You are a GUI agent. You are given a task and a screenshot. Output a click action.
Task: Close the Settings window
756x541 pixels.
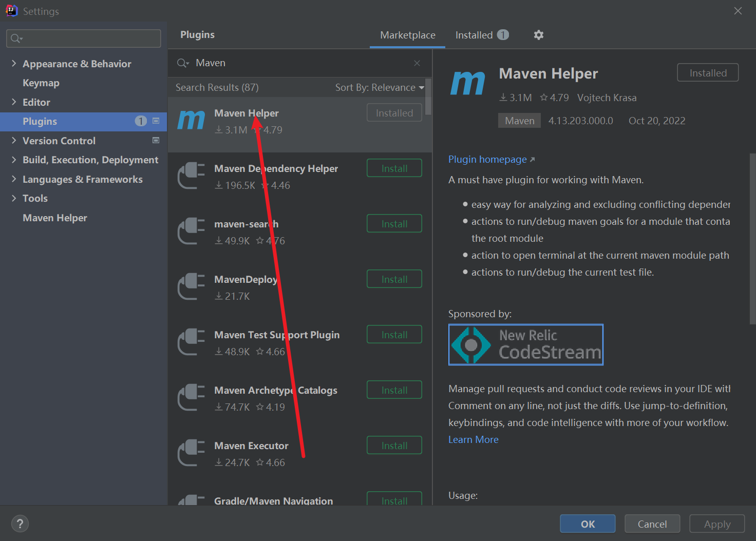738,11
